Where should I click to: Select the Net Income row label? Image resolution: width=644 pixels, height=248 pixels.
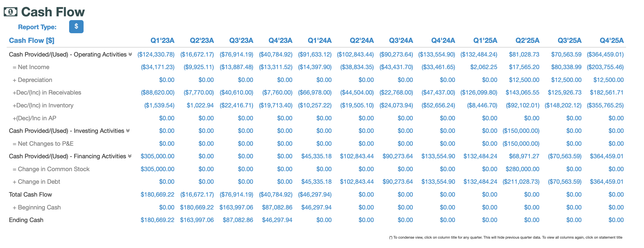point(31,67)
